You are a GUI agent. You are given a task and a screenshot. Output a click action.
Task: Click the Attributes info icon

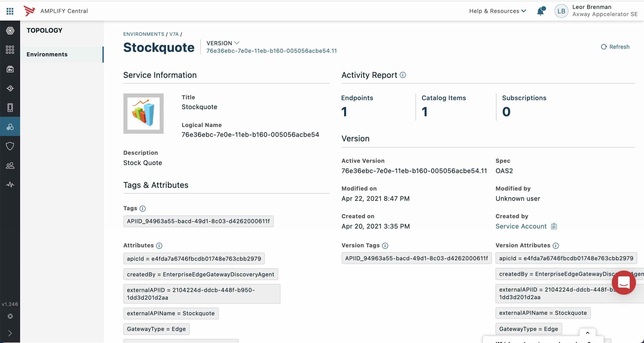(159, 246)
